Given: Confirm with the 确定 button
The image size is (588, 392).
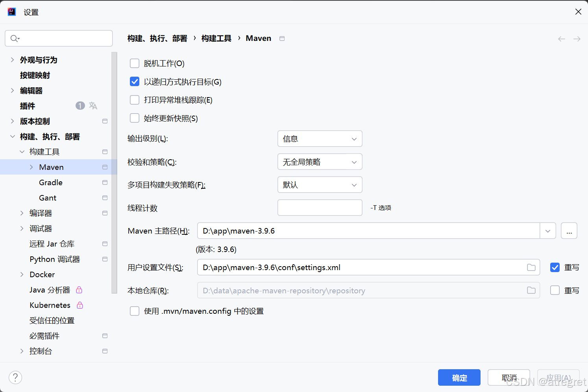Looking at the screenshot, I should (x=459, y=377).
